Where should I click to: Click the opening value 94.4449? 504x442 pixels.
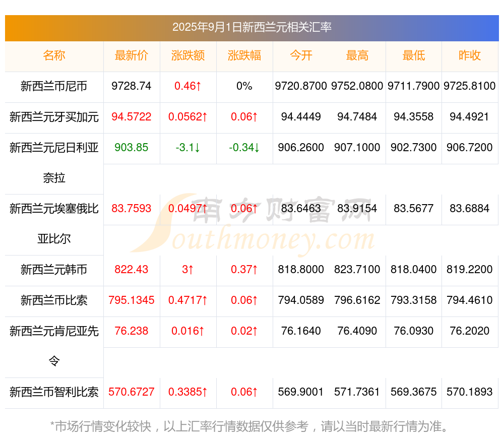pos(301,117)
